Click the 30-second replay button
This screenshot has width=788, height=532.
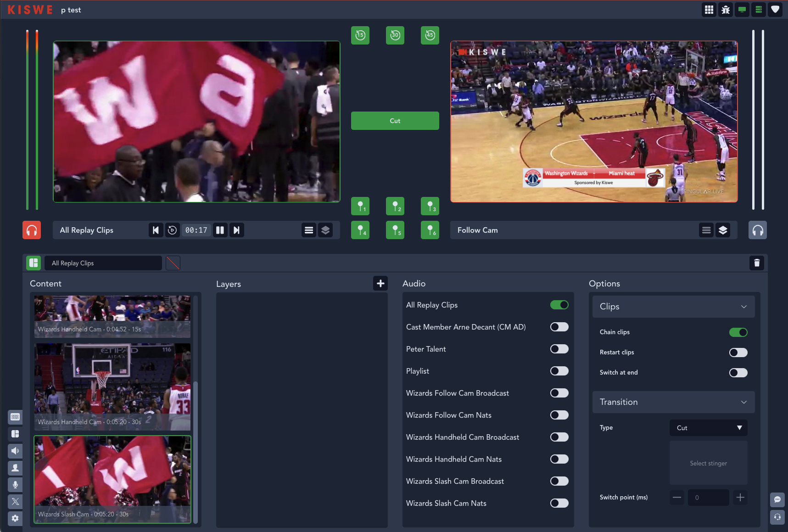(x=395, y=35)
